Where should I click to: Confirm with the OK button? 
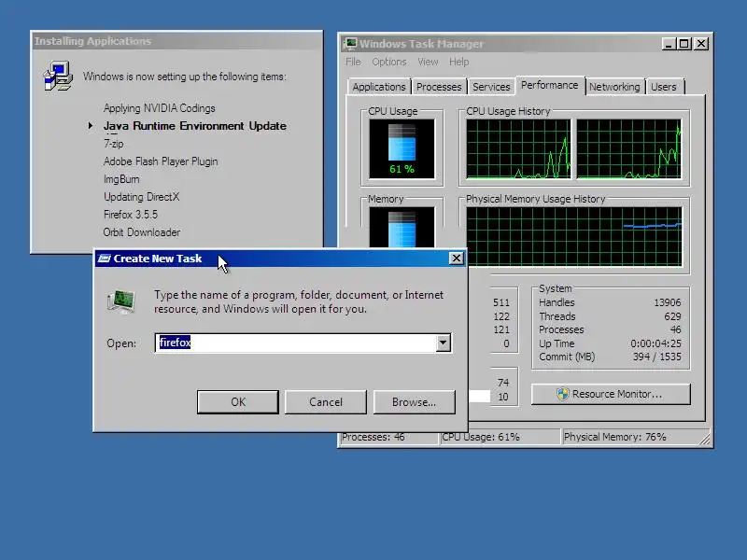click(238, 402)
